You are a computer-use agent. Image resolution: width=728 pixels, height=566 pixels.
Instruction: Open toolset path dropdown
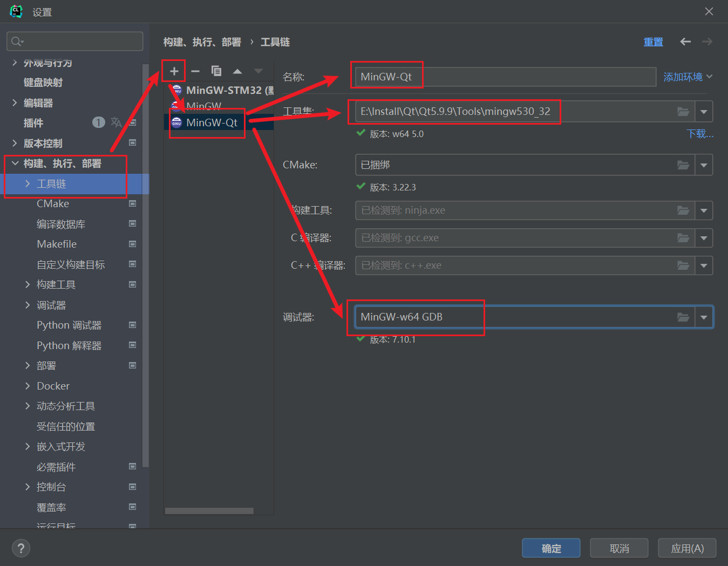[704, 112]
